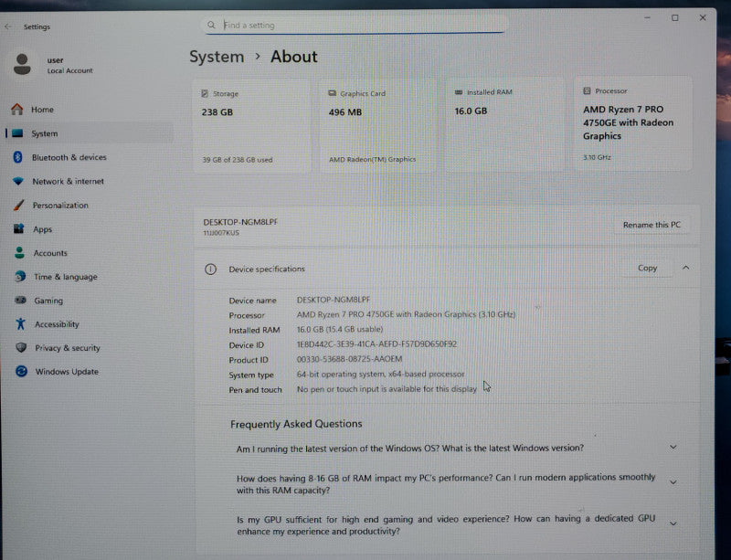Click the Accounts person icon
This screenshot has height=560, width=731.
click(x=19, y=253)
